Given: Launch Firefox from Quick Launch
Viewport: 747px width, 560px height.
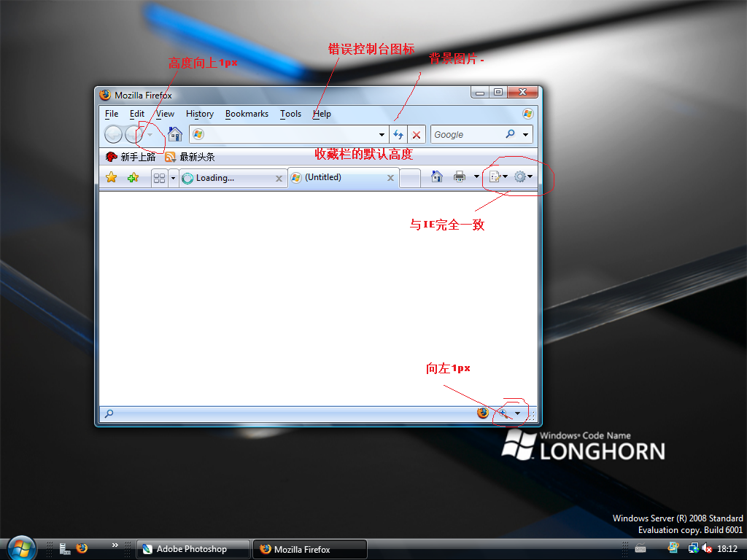Looking at the screenshot, I should [82, 548].
